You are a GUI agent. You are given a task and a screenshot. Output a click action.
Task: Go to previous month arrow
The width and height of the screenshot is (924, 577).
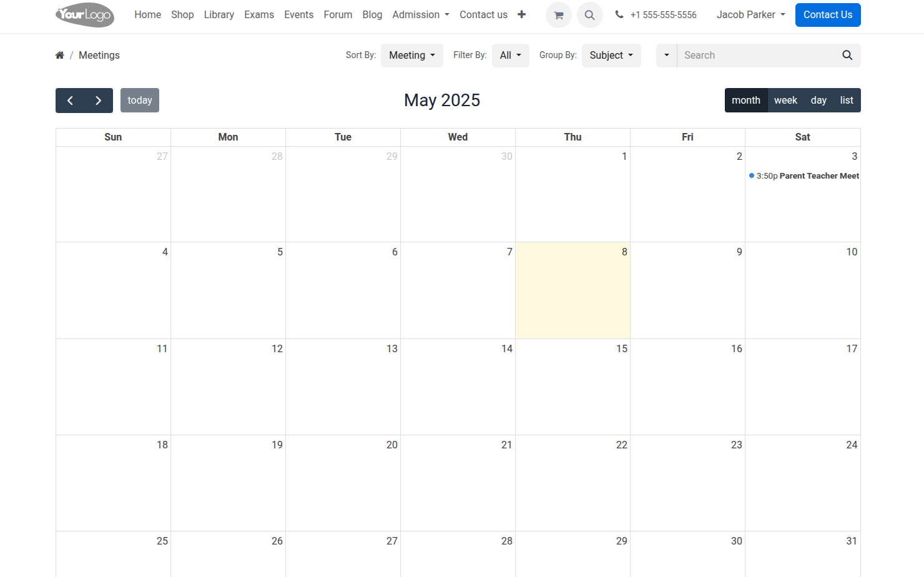pos(70,101)
